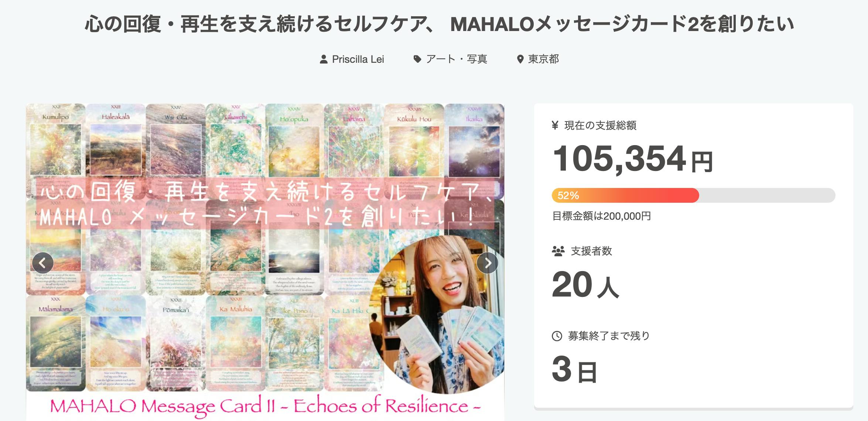Click the 目標金額は200,000円 goal text
The width and height of the screenshot is (868, 421).
pos(601,216)
